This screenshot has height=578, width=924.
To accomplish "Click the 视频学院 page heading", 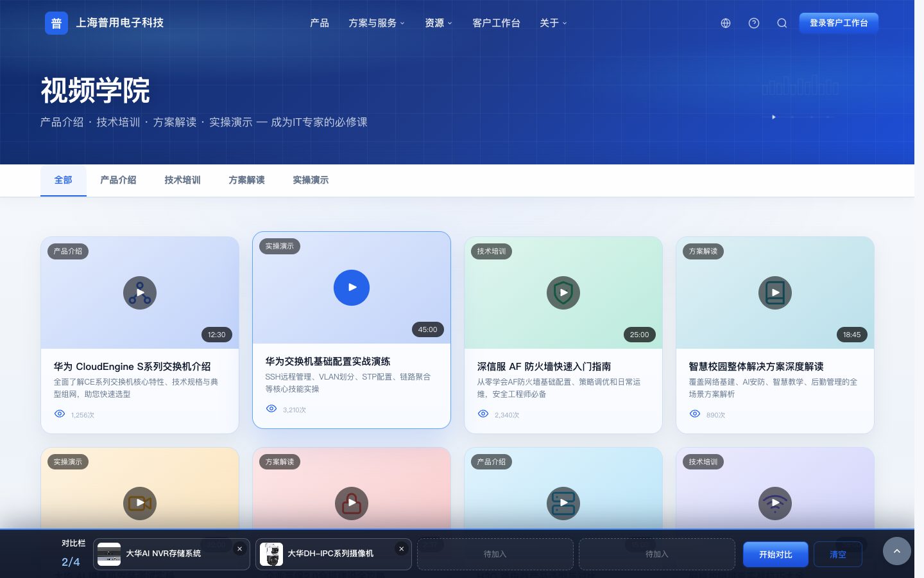I will 96,91.
